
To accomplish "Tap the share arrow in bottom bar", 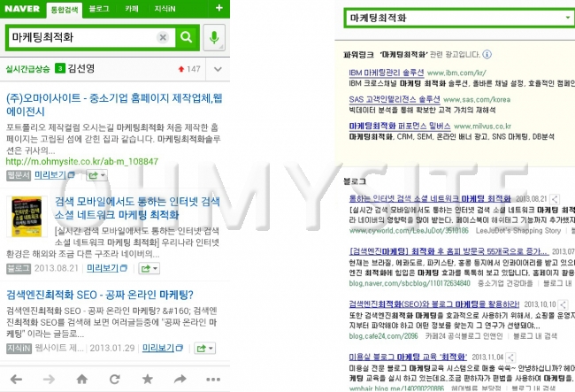I will (180, 379).
